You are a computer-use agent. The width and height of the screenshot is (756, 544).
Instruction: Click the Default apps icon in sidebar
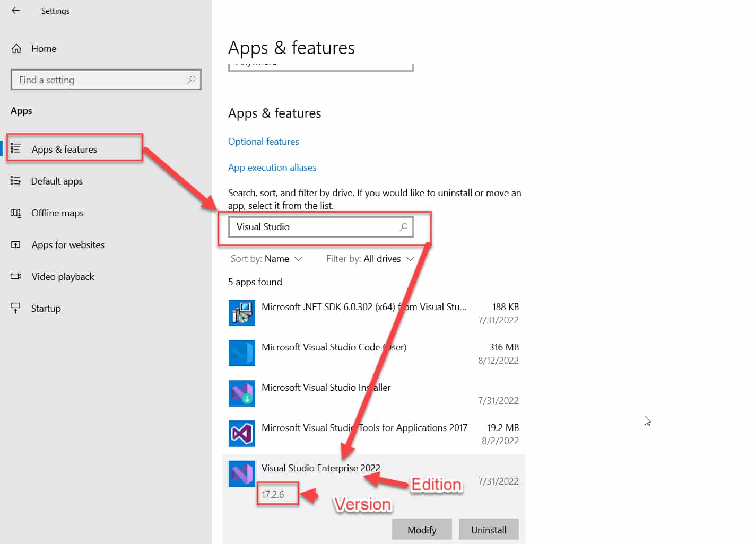tap(16, 181)
